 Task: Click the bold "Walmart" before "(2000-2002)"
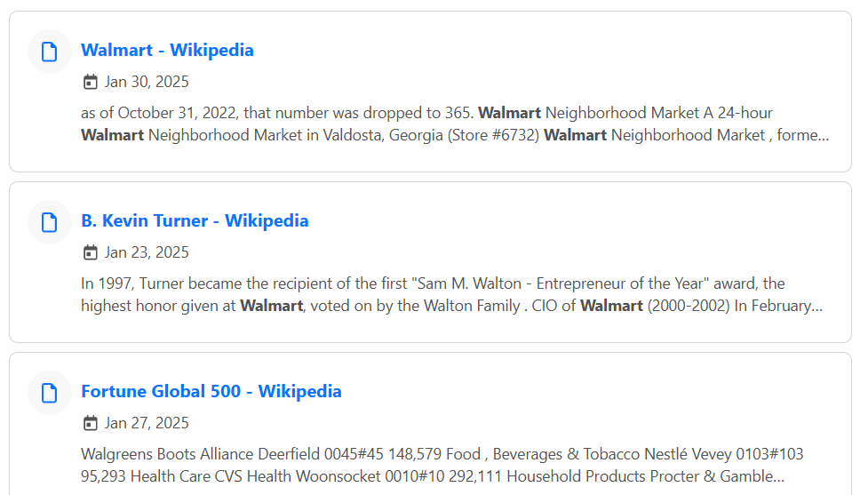pyautogui.click(x=612, y=306)
